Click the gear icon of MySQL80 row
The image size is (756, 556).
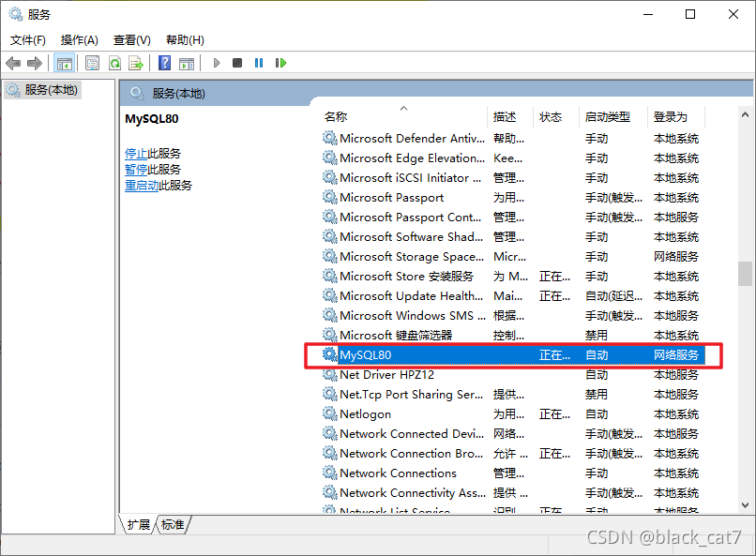330,355
